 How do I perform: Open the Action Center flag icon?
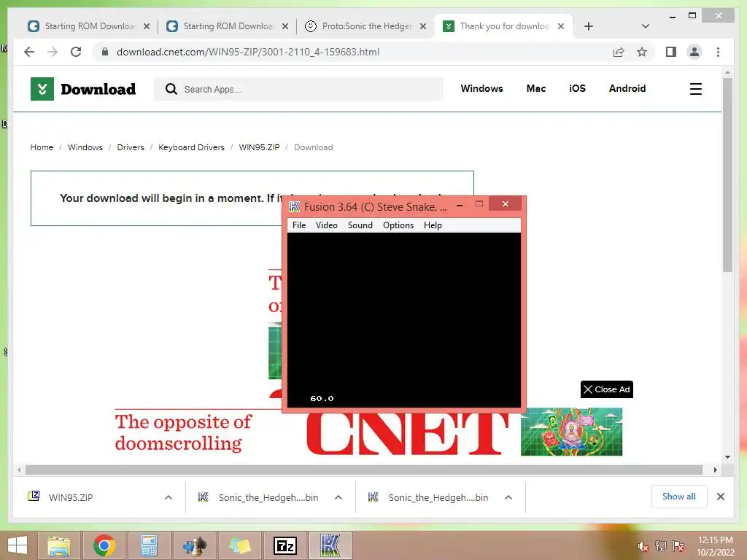678,545
